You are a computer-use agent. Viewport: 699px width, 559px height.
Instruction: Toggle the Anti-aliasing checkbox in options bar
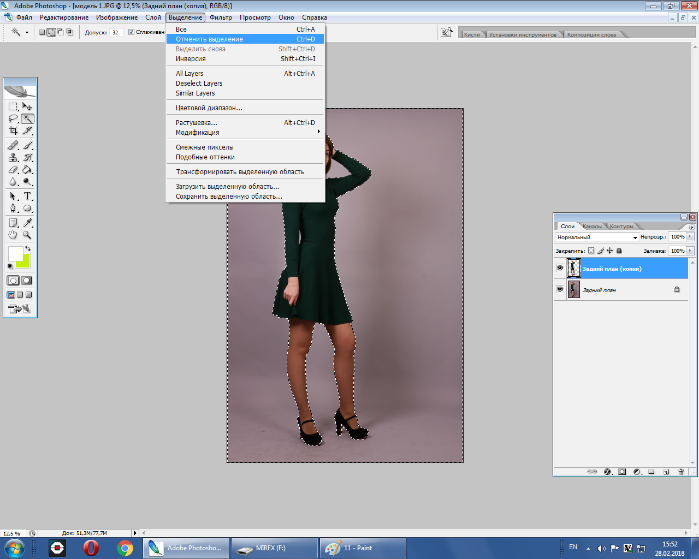[x=131, y=32]
